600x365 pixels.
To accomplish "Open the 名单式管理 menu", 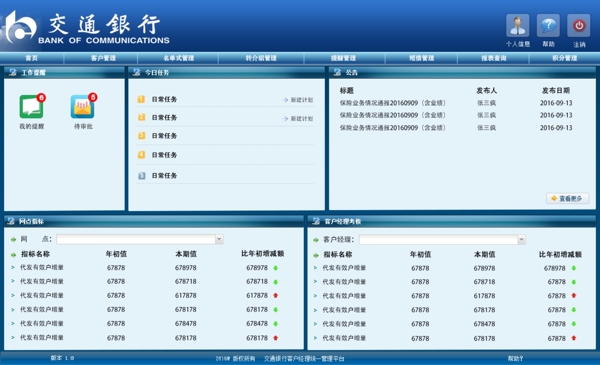I will (179, 58).
